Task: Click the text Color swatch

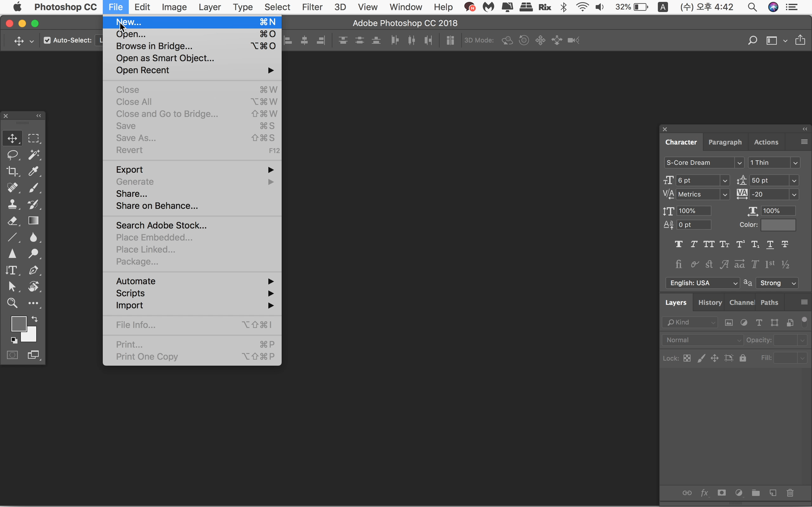Action: click(778, 225)
